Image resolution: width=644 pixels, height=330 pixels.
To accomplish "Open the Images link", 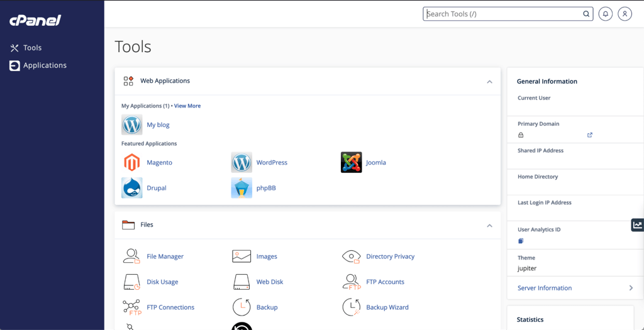I will tap(267, 256).
